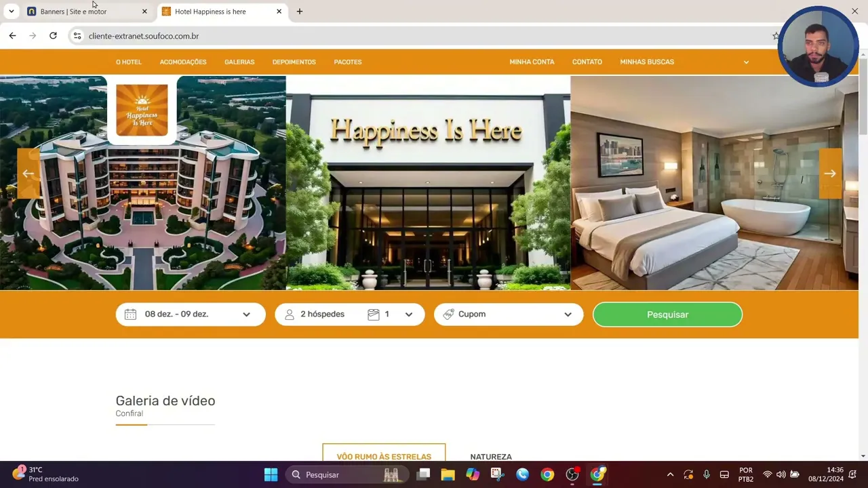Open the PACOTES menu item

pyautogui.click(x=348, y=62)
